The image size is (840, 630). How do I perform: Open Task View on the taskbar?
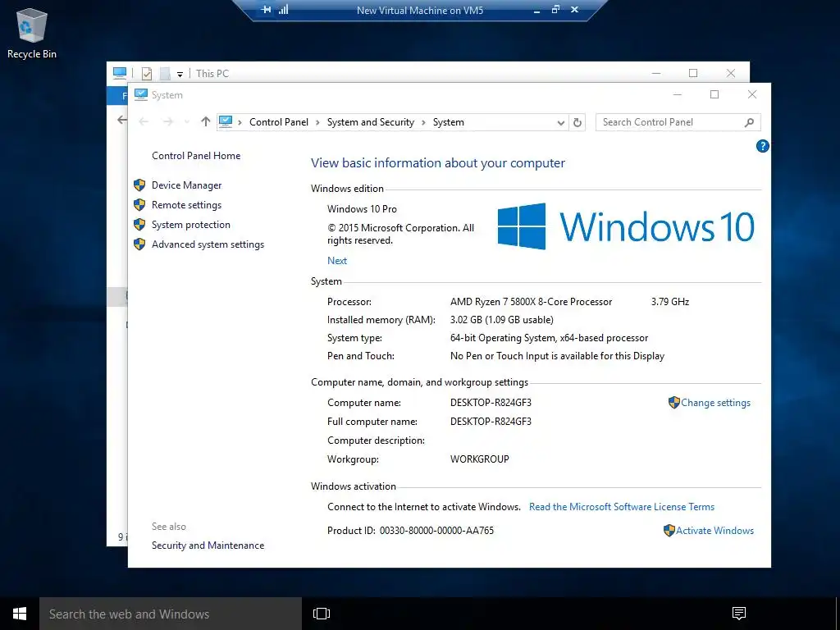tap(322, 614)
